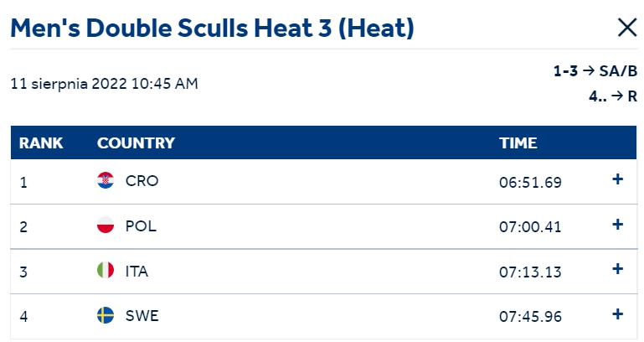Close the Men's Double Sculls Heat 3 dialog

(x=627, y=28)
